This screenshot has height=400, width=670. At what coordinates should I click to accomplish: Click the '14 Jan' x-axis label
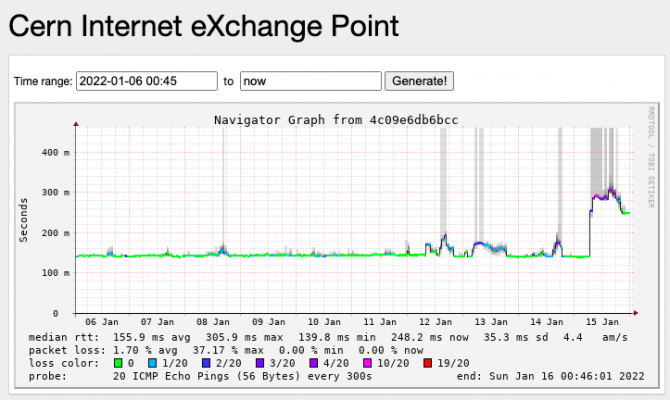547,322
